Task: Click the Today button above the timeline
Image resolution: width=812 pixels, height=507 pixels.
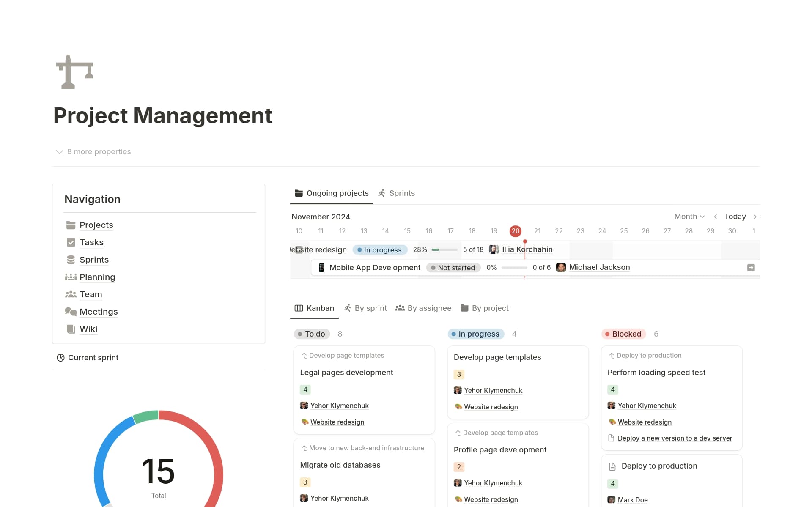Action: coord(735,216)
